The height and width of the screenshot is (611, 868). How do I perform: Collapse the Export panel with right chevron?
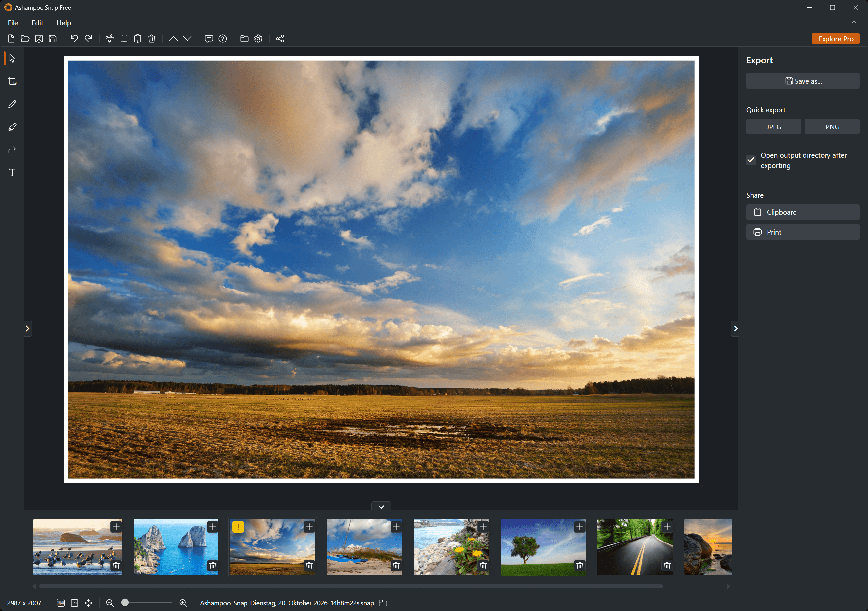point(735,328)
